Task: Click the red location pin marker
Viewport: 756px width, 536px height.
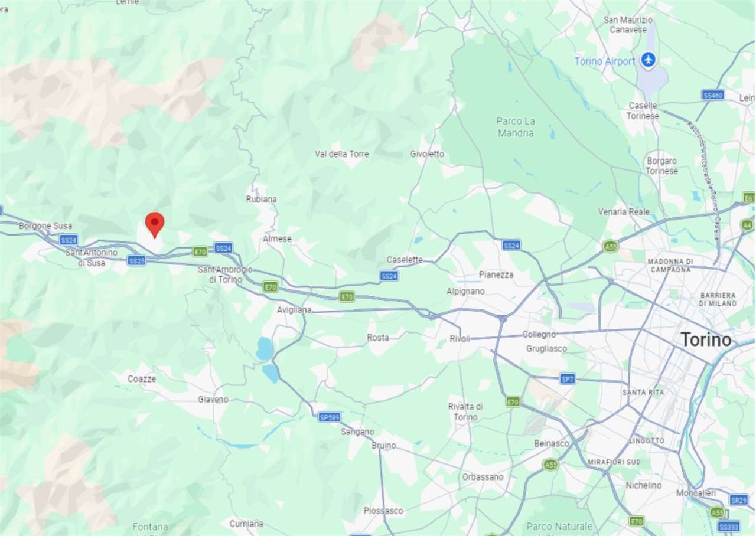Action: pos(155,225)
